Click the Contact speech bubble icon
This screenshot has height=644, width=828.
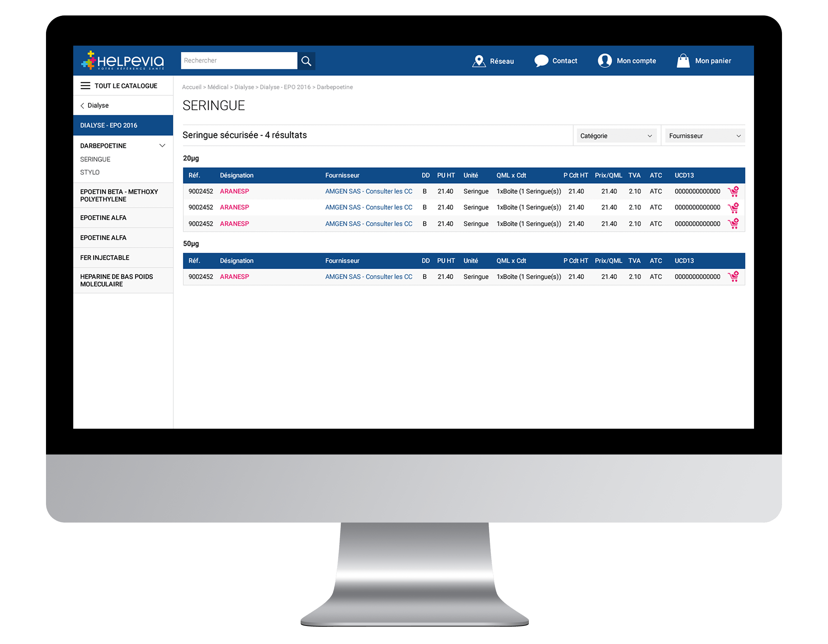(541, 61)
